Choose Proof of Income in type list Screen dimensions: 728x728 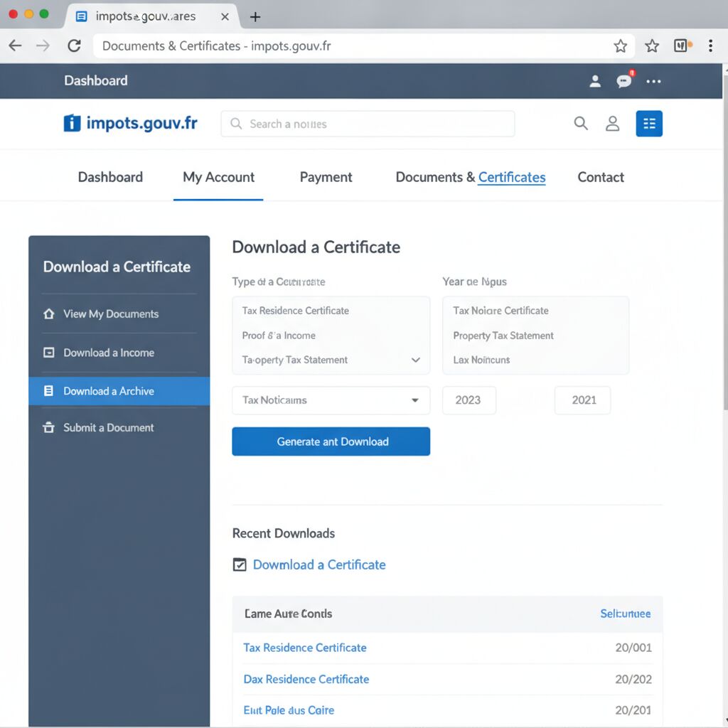click(x=279, y=336)
